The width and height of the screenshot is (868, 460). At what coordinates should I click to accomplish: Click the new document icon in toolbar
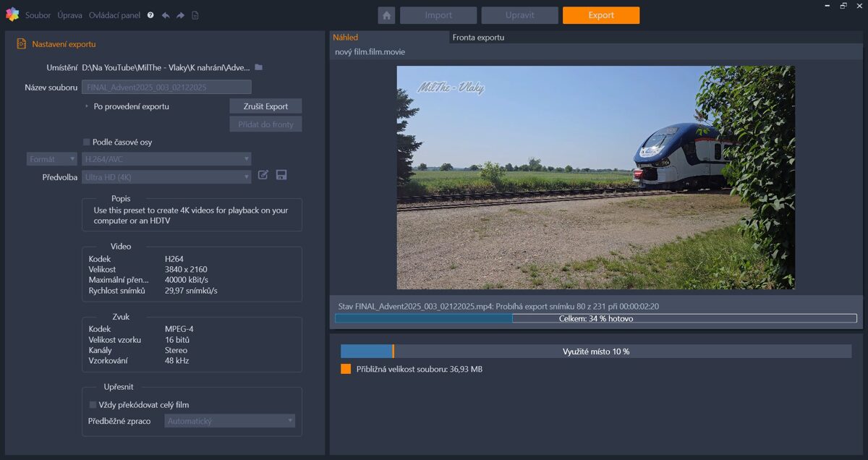pos(195,15)
